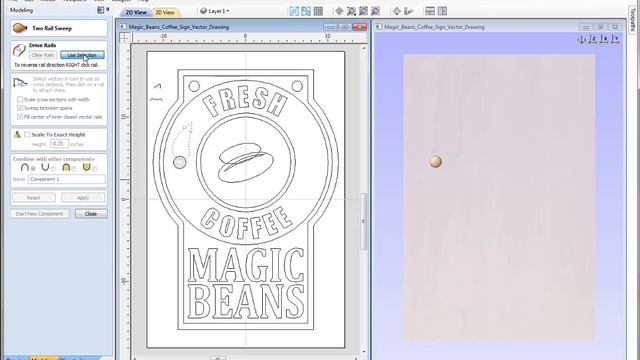
Task: Click the Apply button
Action: (x=83, y=198)
